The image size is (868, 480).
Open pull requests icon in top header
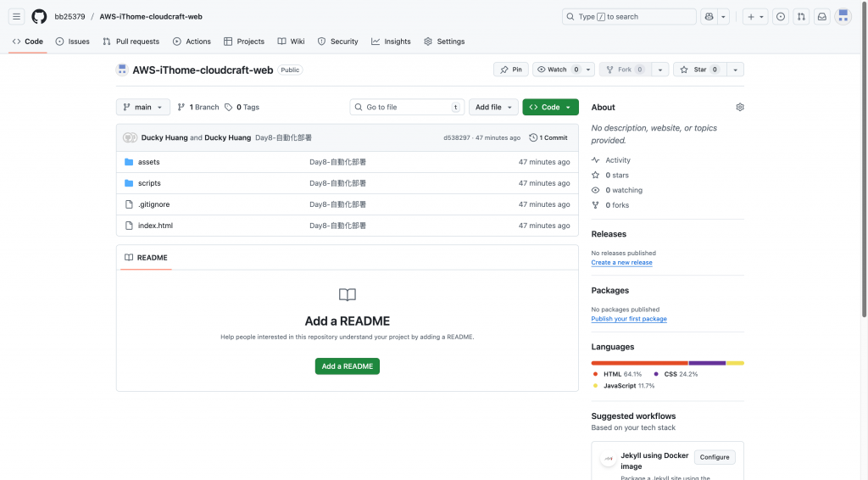pyautogui.click(x=801, y=17)
